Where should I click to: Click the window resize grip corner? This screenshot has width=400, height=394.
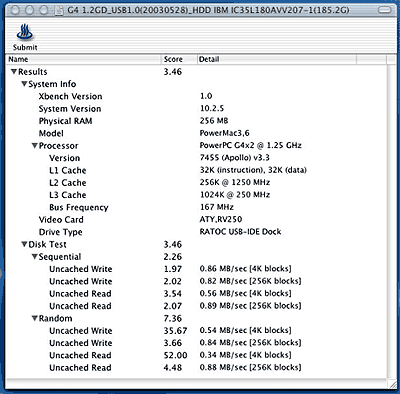click(391, 383)
